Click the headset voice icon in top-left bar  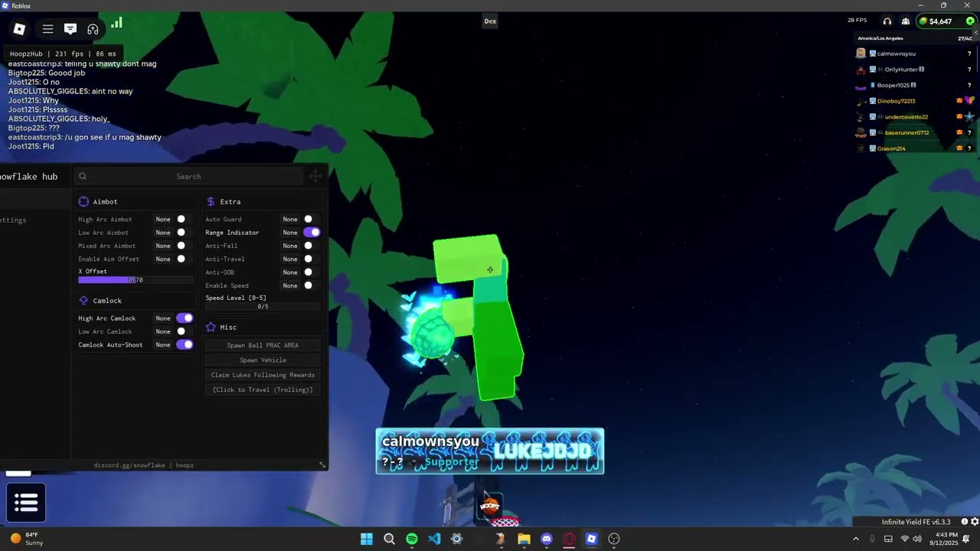click(x=93, y=29)
